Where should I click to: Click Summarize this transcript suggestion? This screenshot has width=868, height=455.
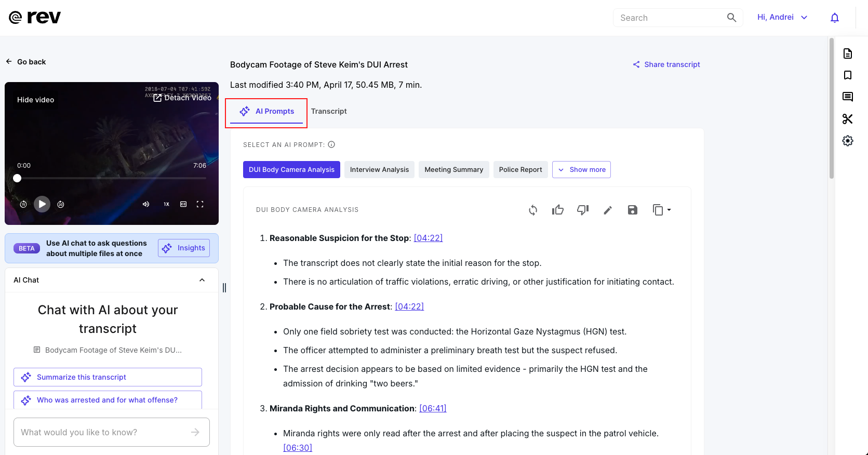pos(108,377)
